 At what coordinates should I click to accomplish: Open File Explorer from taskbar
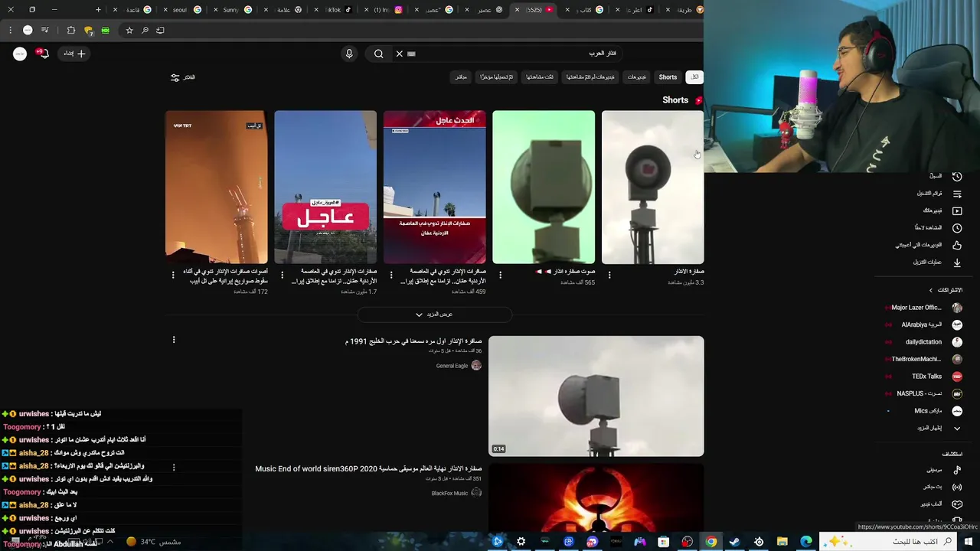tap(782, 542)
